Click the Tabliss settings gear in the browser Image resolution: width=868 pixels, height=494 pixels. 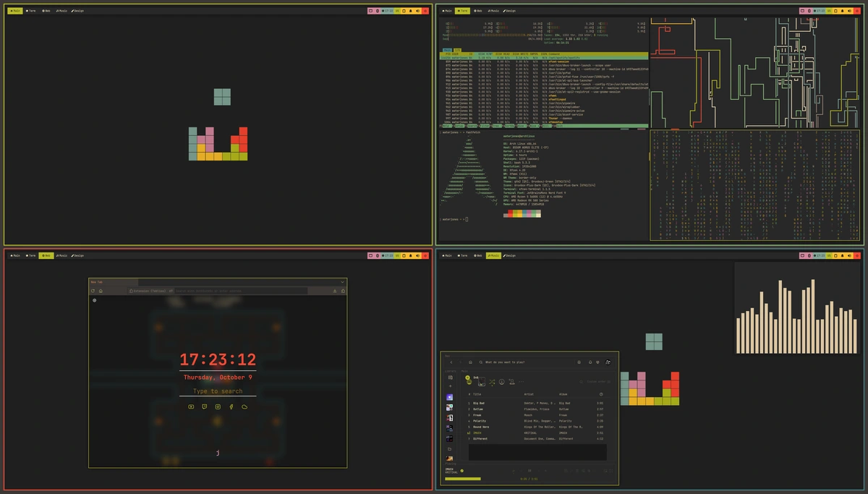[x=95, y=300]
